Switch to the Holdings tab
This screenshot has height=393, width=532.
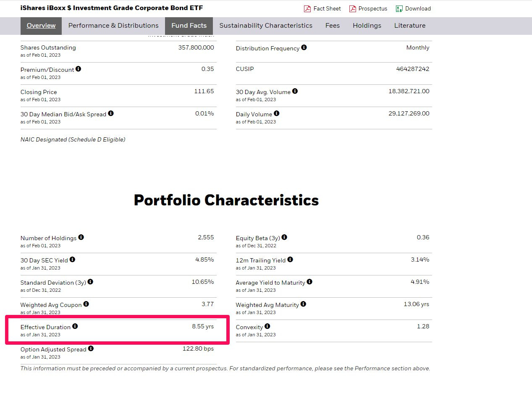click(367, 26)
